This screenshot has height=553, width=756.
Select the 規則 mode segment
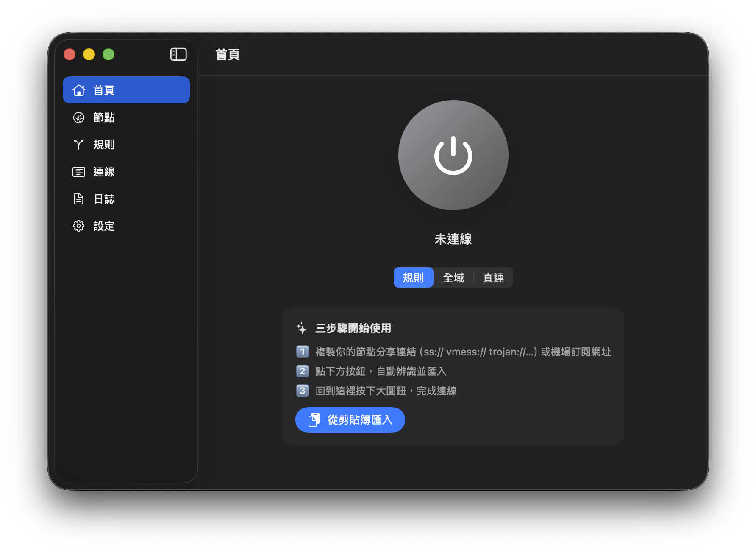coord(413,277)
